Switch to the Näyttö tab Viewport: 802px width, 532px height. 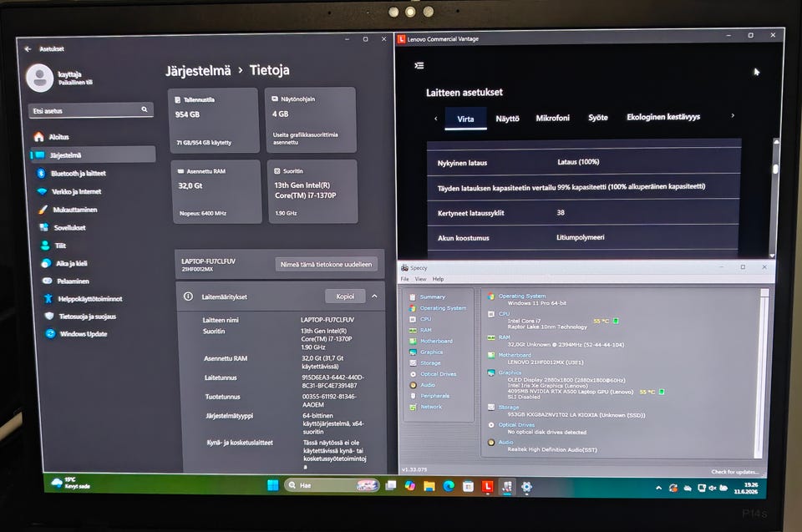(507, 118)
